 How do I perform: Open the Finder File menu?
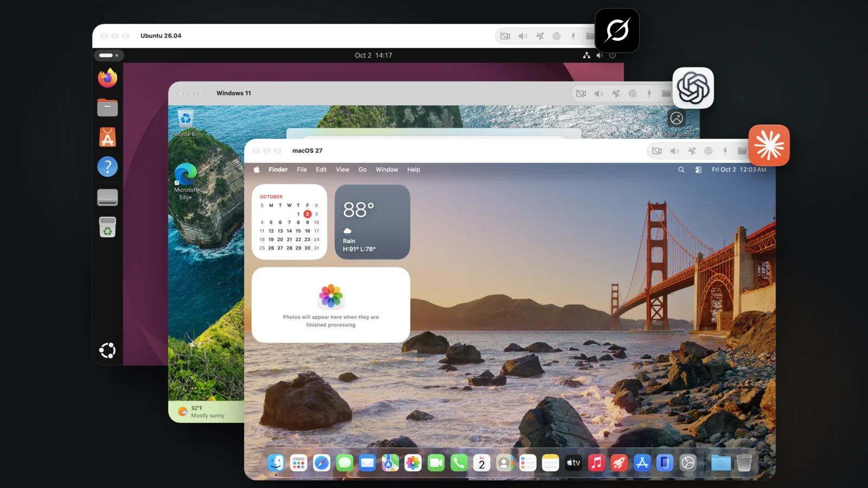pyautogui.click(x=302, y=170)
